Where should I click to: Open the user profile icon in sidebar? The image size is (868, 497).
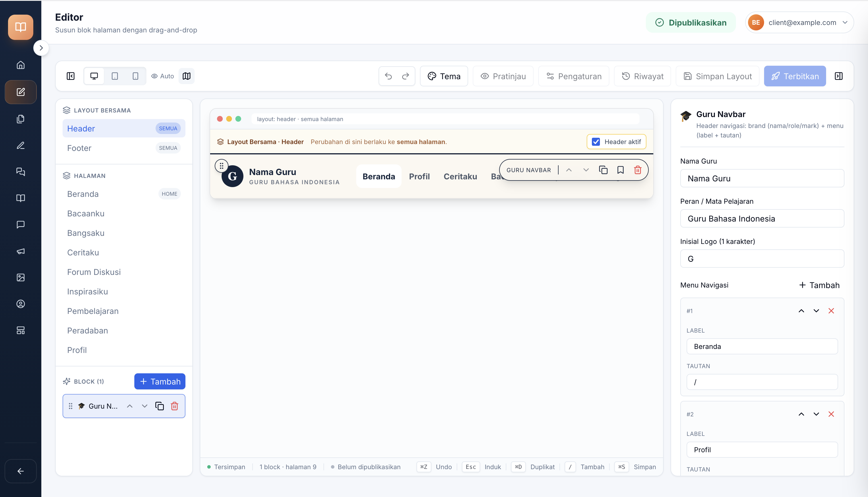(21, 304)
